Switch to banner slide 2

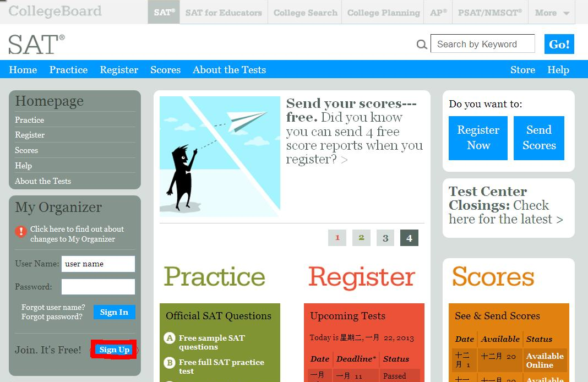(x=361, y=238)
